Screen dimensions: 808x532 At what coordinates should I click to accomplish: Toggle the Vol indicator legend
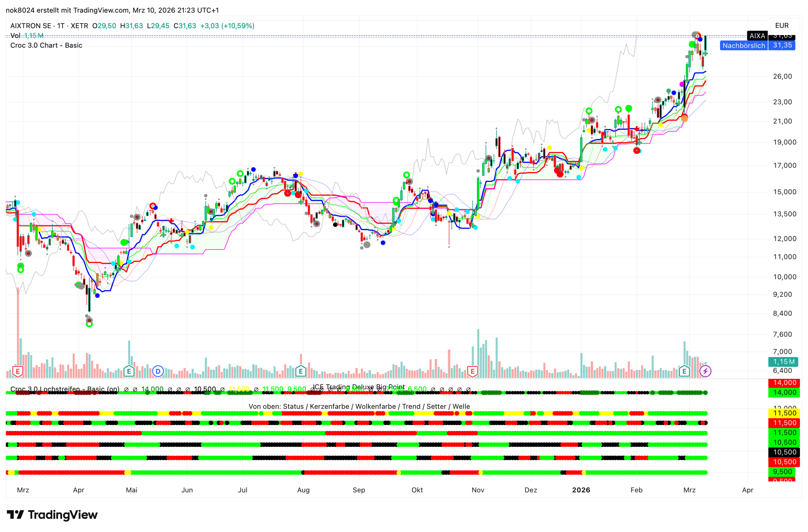[15, 36]
